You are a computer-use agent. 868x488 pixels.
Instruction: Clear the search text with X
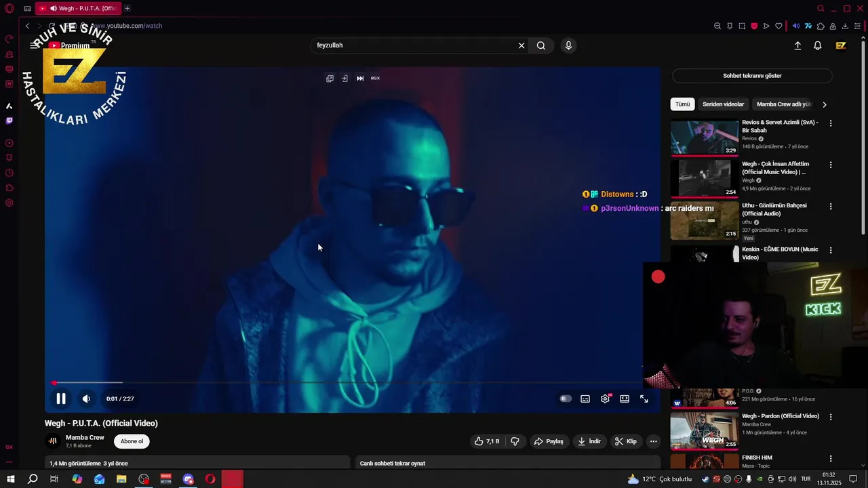tap(521, 45)
